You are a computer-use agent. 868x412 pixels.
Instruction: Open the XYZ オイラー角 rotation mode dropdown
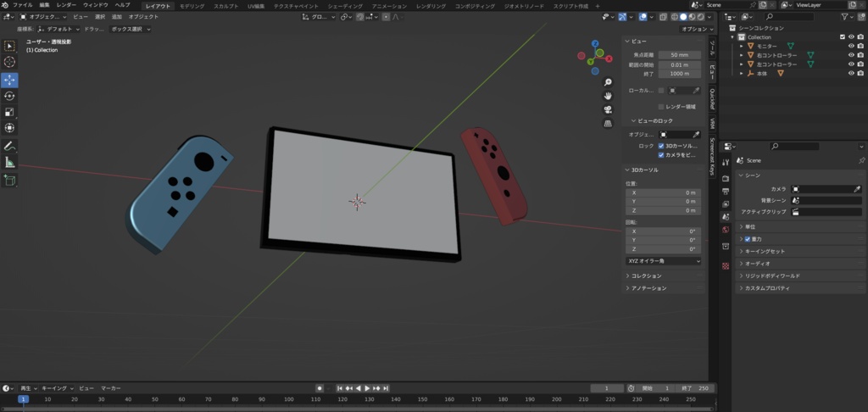coord(664,261)
